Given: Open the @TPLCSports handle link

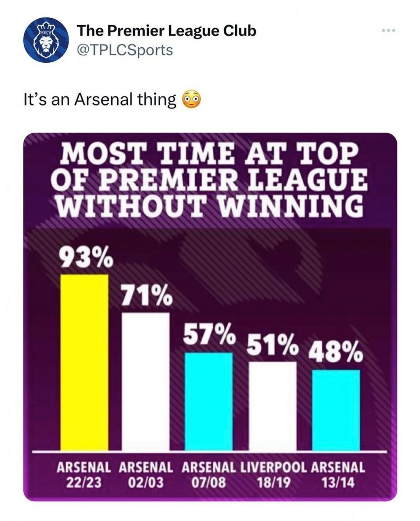Looking at the screenshot, I should [x=125, y=50].
